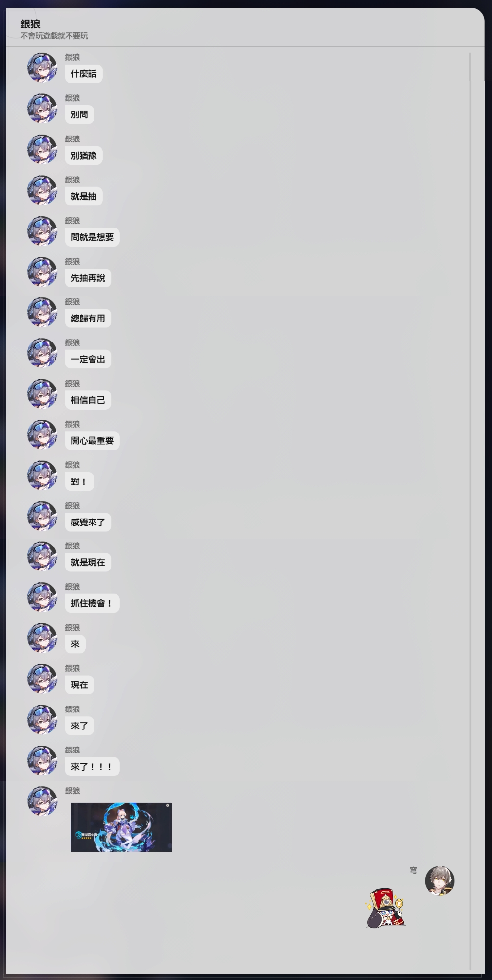
Task: Click the signature "不會玩遊戲就不要玩" text
Action: tap(54, 36)
